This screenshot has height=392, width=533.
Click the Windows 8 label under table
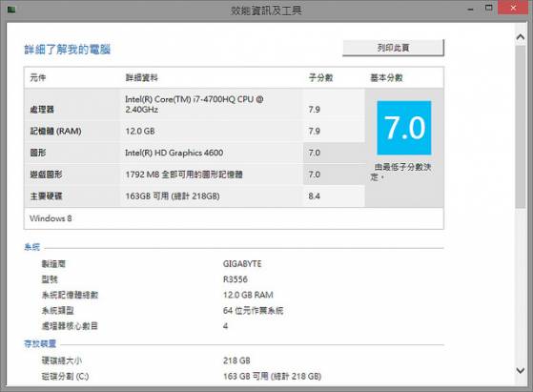pyautogui.click(x=51, y=218)
